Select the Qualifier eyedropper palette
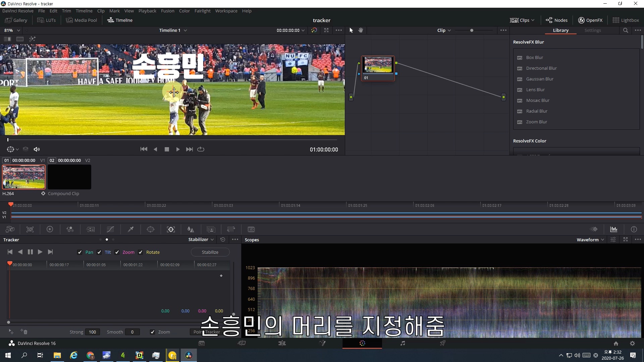The height and width of the screenshot is (362, 644). coord(130,229)
